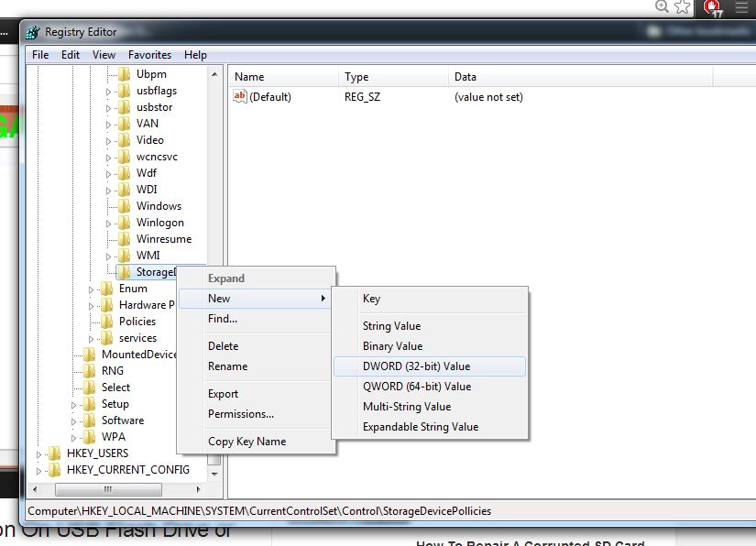Screen dimensions: 756x546
Task: Click Delete in the context menu
Action: (x=256, y=346)
